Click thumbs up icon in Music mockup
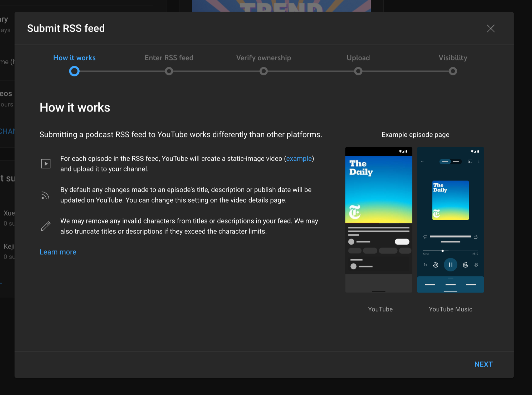Screen dimensions: 532x395 tap(476, 237)
